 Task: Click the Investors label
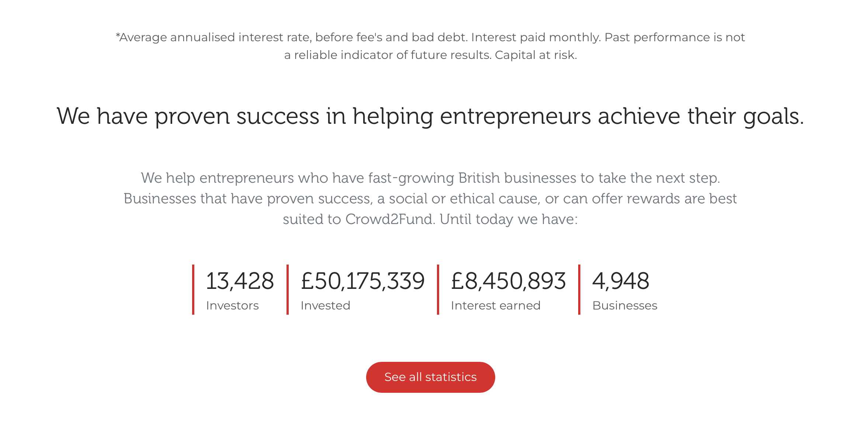[232, 305]
